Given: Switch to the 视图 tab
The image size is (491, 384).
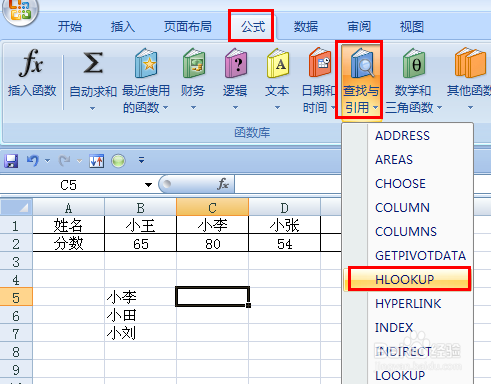Looking at the screenshot, I should point(412,27).
